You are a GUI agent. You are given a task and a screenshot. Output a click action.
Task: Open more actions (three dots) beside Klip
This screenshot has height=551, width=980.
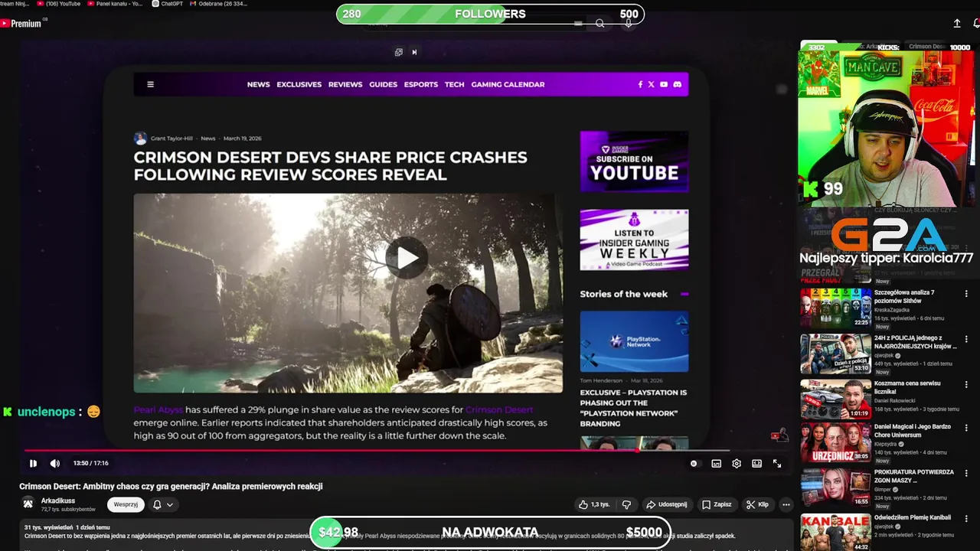pos(786,504)
